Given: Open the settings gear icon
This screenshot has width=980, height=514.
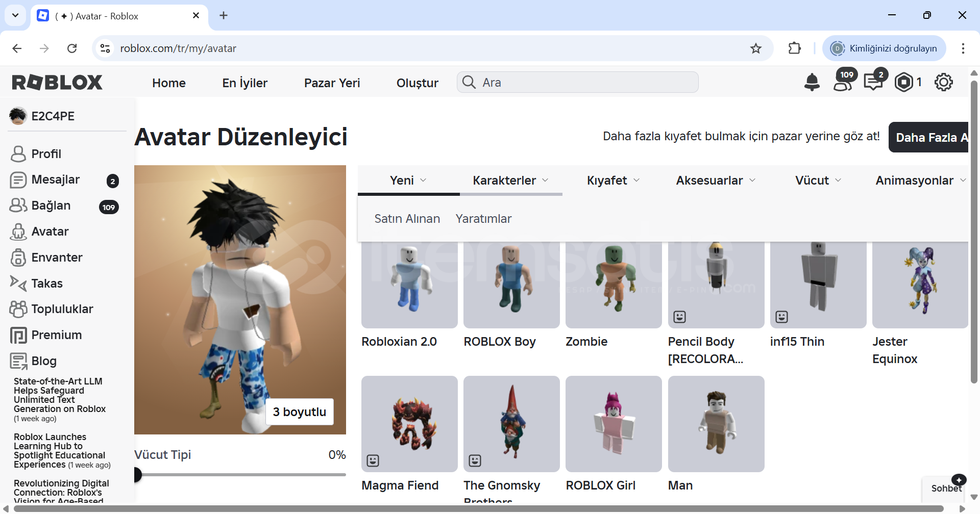Looking at the screenshot, I should pos(944,82).
